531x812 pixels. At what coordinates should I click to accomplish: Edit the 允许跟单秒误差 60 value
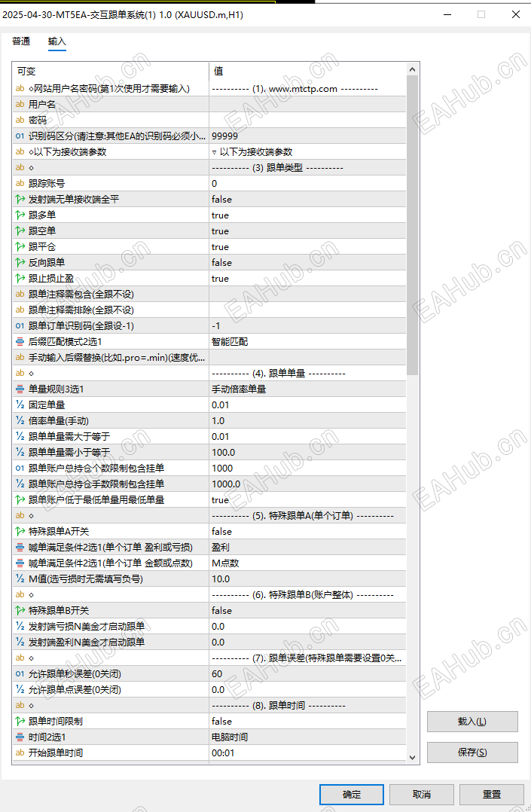click(308, 673)
